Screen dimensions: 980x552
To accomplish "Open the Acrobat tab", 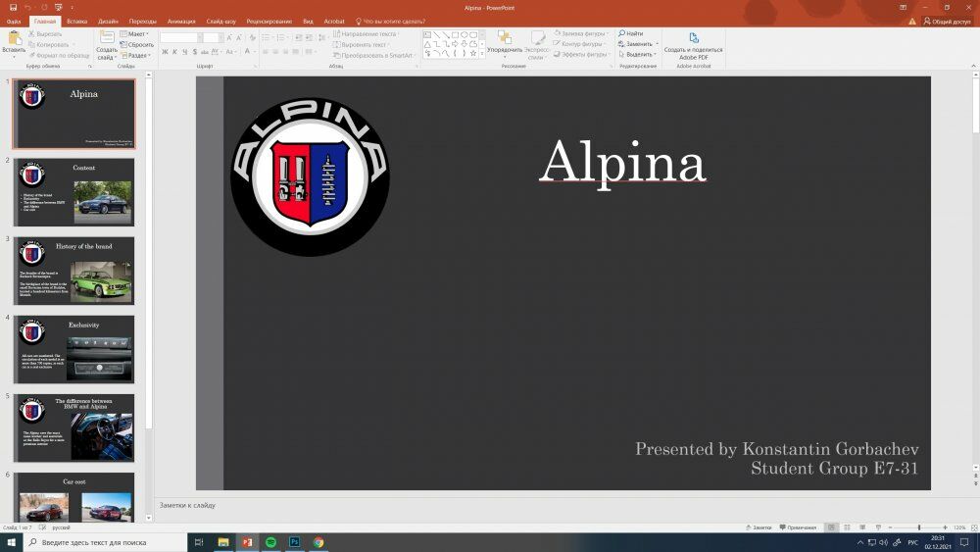I will click(x=334, y=22).
